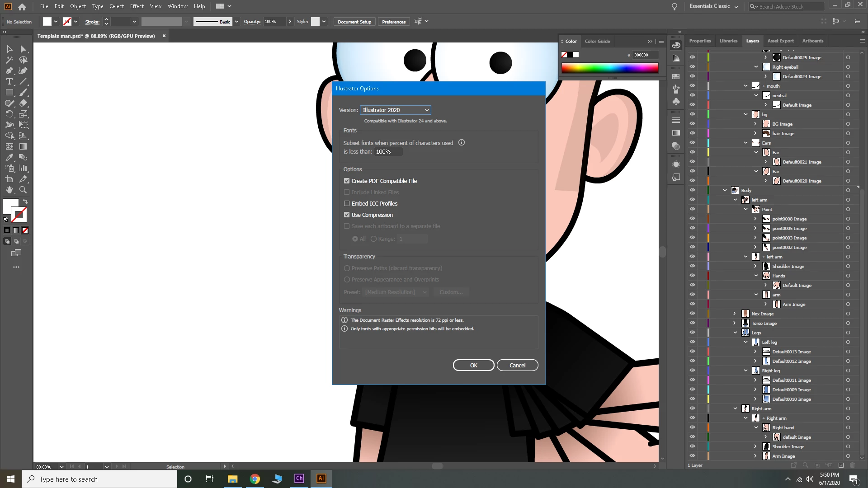Enable Embed ICC Profiles checkbox
This screenshot has width=868, height=488.
pyautogui.click(x=347, y=203)
